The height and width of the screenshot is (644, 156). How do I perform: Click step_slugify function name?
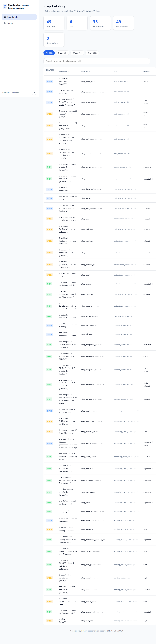coord(87,621)
